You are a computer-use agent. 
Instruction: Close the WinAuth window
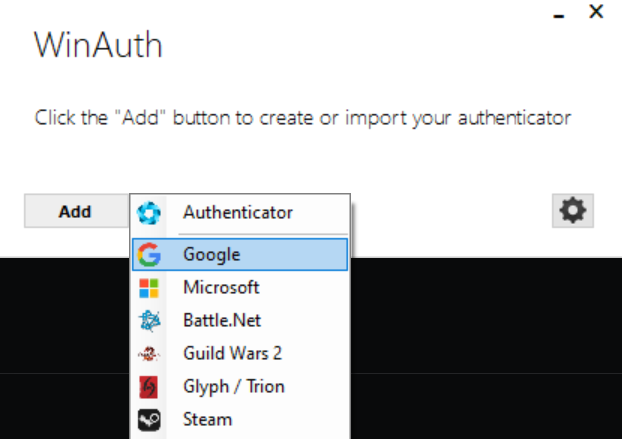[596, 12]
